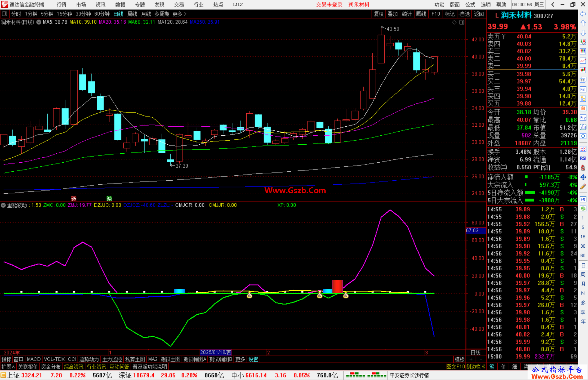Click -自选 to remove from watchlist

(464, 14)
